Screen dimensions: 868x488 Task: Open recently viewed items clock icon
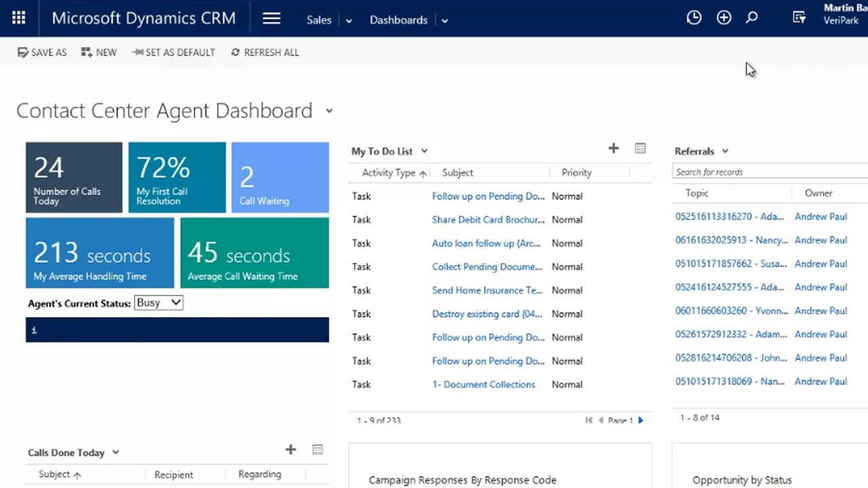click(x=694, y=18)
